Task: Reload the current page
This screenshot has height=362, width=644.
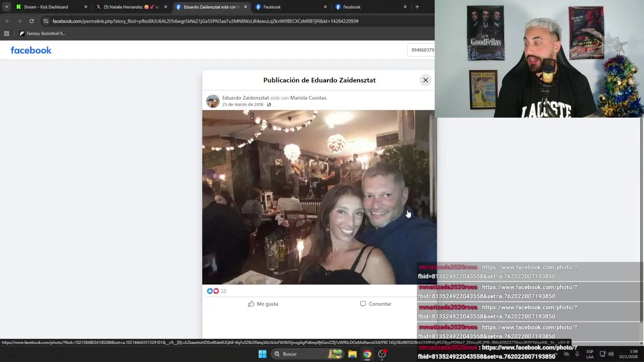Action: coord(31,21)
